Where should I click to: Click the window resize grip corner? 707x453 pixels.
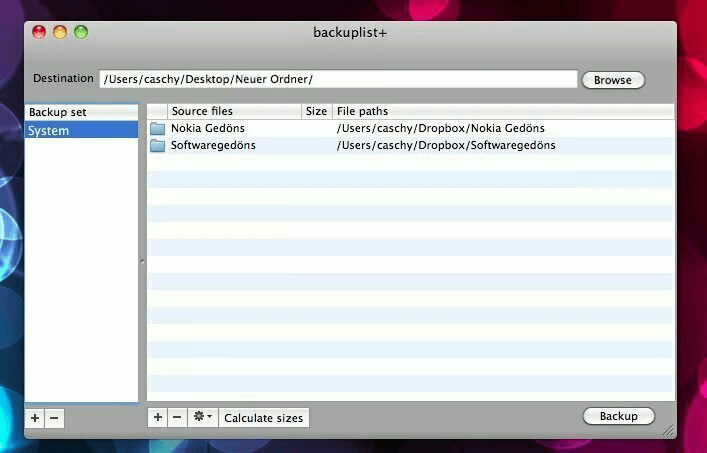point(668,430)
